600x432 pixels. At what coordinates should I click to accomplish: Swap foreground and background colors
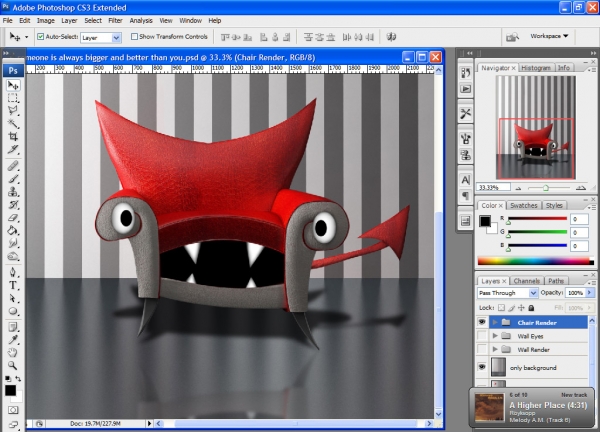[x=18, y=379]
